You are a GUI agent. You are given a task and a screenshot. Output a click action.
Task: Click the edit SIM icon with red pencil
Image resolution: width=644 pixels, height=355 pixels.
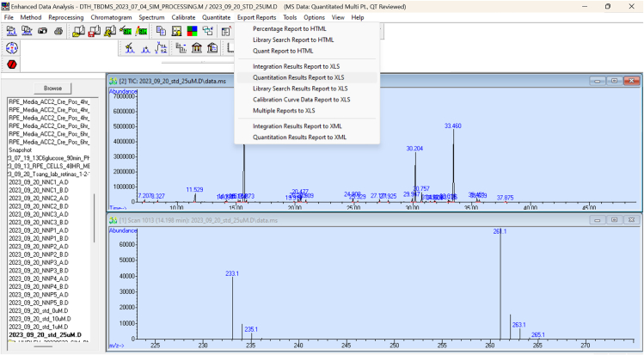141,31
